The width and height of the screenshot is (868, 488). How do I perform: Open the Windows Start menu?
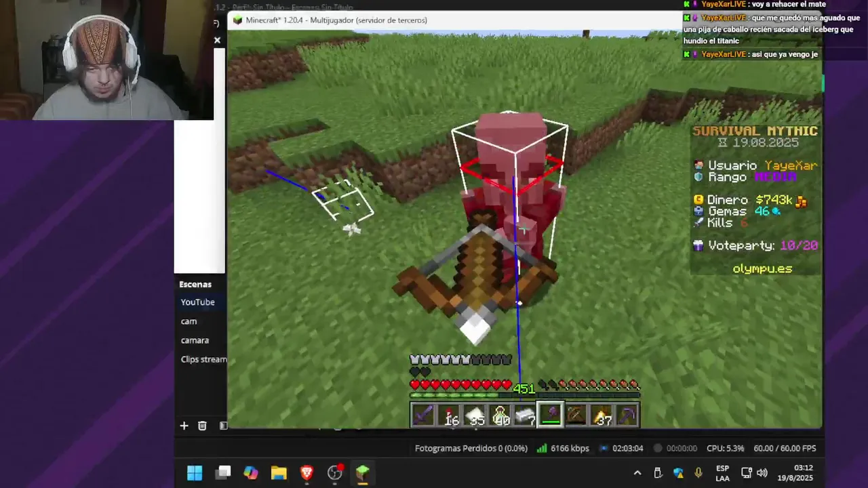[x=195, y=472]
